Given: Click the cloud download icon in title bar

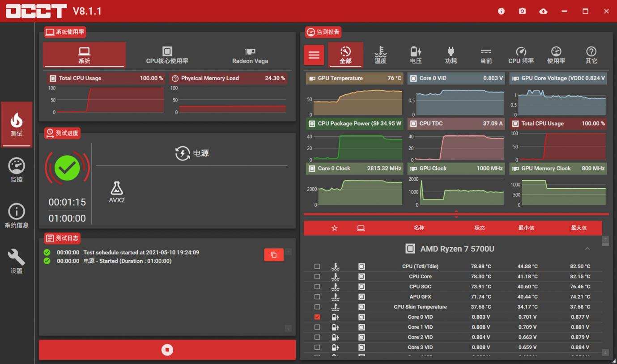Looking at the screenshot, I should point(543,11).
